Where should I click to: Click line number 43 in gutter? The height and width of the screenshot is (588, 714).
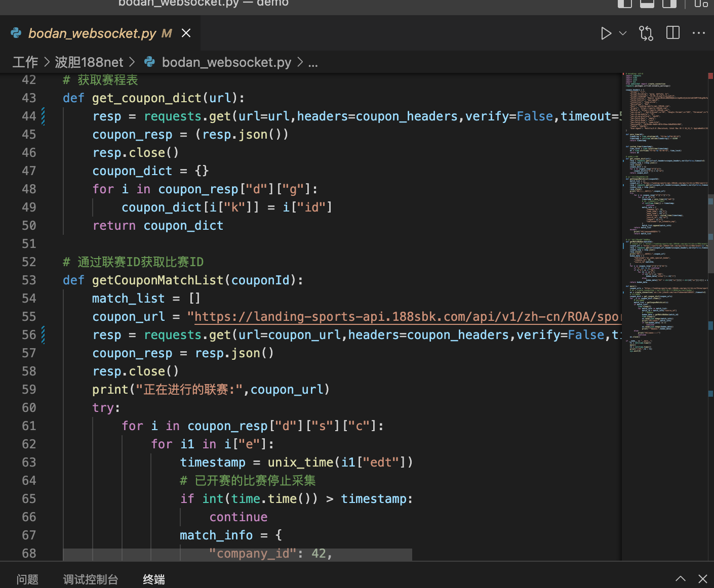coord(29,98)
